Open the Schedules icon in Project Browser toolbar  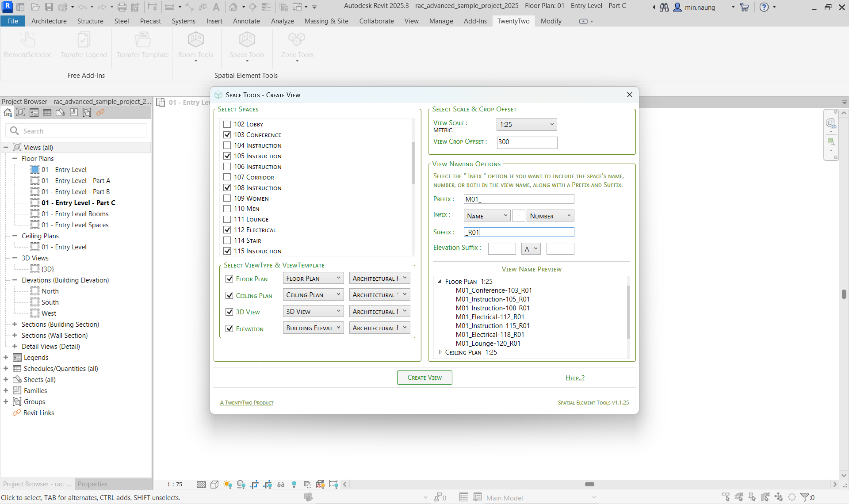[47, 112]
